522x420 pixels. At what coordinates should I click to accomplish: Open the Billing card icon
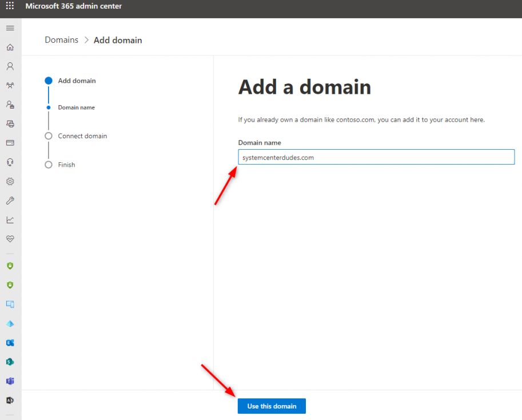(x=9, y=143)
